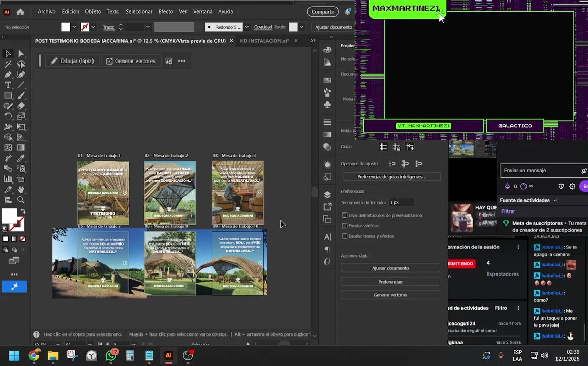Toggle third snap option in Opciones de ajuste

(x=418, y=164)
